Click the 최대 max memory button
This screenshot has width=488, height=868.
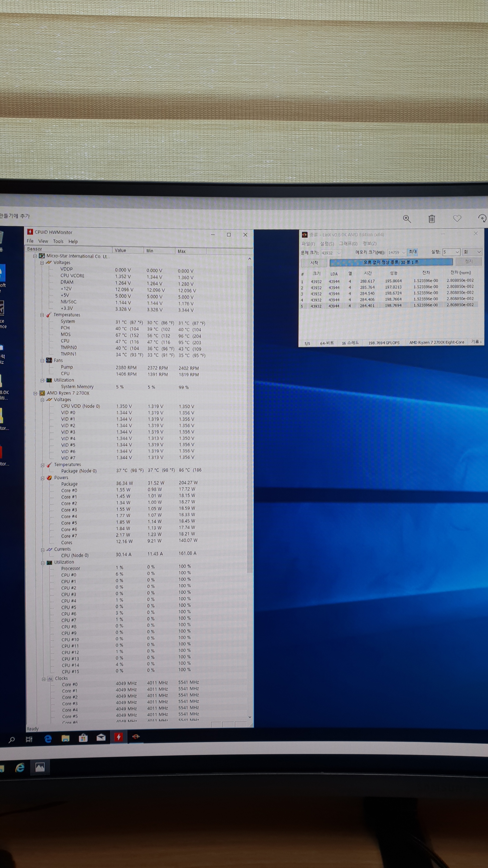pos(412,252)
